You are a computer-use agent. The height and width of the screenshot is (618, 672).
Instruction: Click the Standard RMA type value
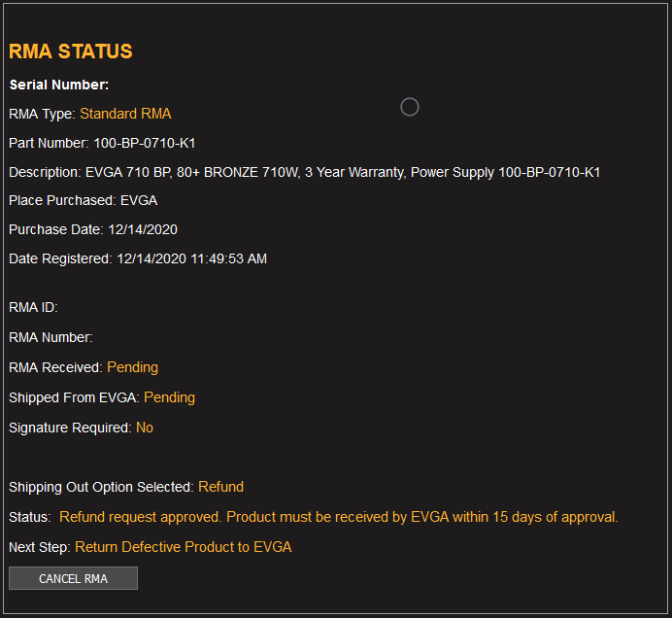(125, 114)
